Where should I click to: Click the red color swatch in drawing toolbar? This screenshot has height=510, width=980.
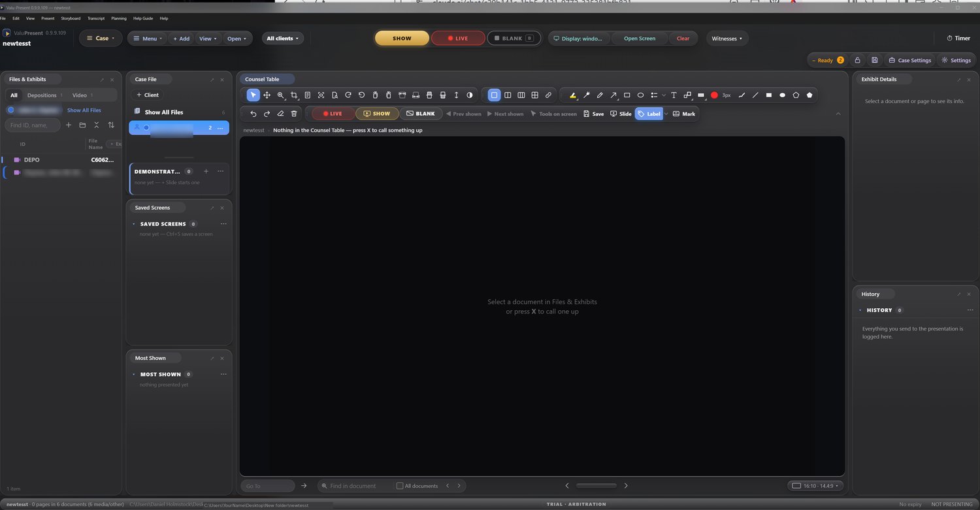[714, 95]
